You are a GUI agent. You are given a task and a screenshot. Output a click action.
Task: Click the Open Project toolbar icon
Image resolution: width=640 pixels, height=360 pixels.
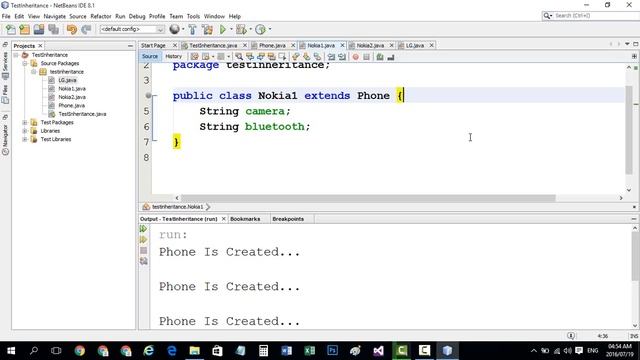[x=39, y=29]
